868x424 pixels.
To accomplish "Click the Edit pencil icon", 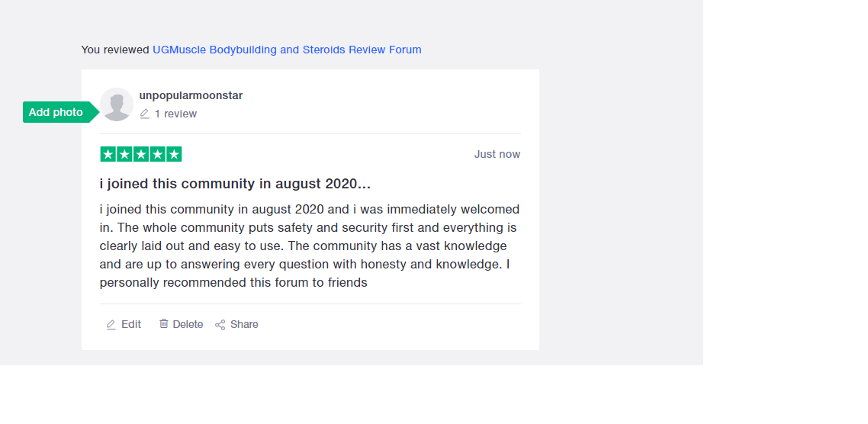I will 111,325.
